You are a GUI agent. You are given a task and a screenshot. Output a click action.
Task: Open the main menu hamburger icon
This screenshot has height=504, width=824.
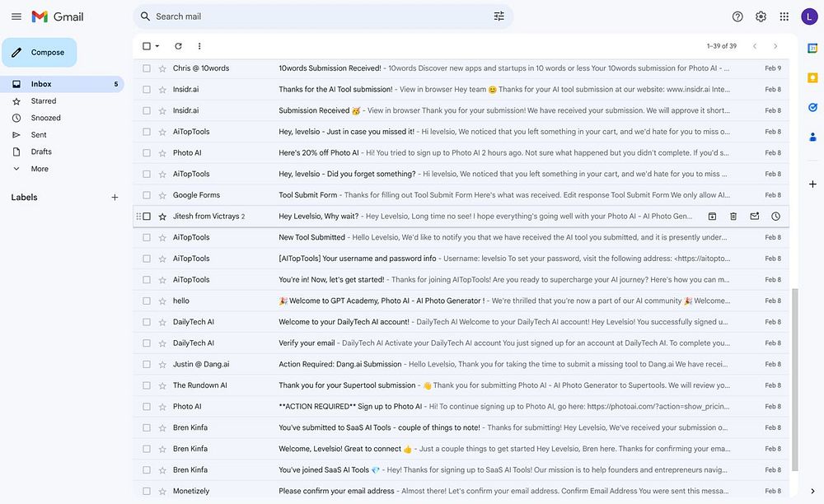[16, 16]
